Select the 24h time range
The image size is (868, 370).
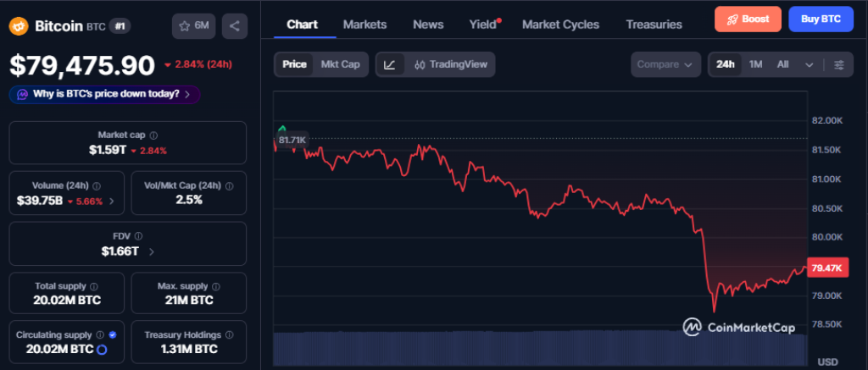[x=726, y=64]
